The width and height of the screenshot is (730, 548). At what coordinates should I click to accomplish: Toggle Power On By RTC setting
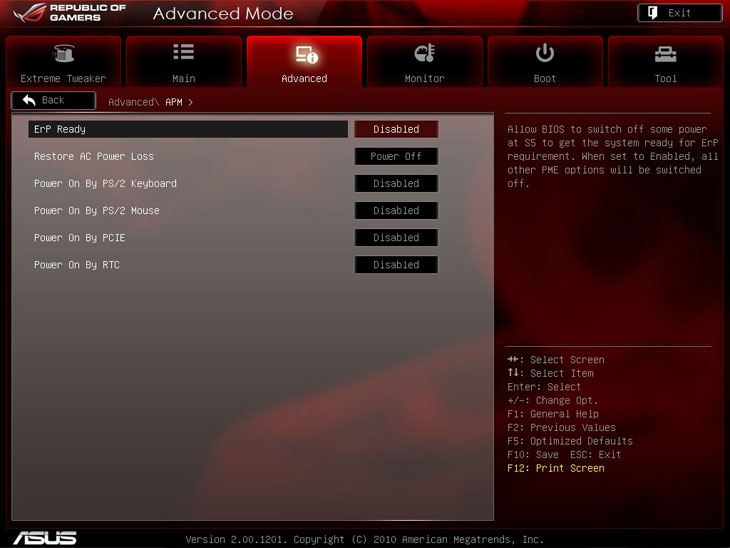[x=396, y=264]
